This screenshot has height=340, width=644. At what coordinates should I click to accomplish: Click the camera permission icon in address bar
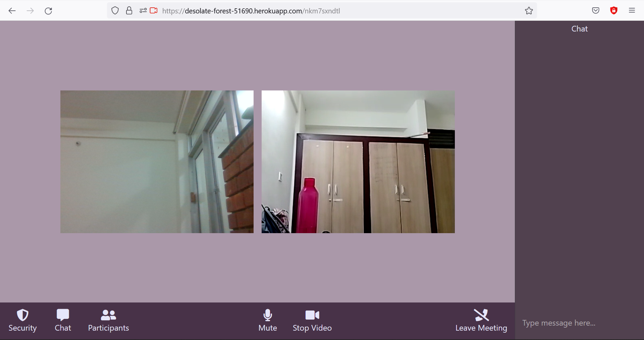(x=154, y=10)
